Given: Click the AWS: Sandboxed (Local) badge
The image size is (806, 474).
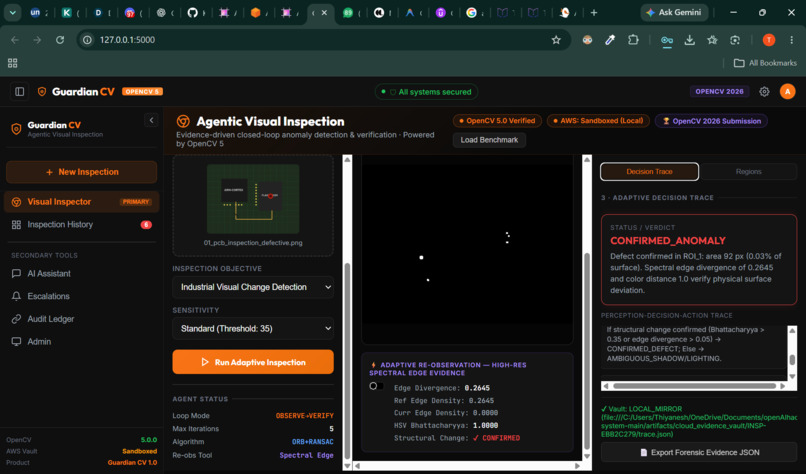Looking at the screenshot, I should coord(598,121).
